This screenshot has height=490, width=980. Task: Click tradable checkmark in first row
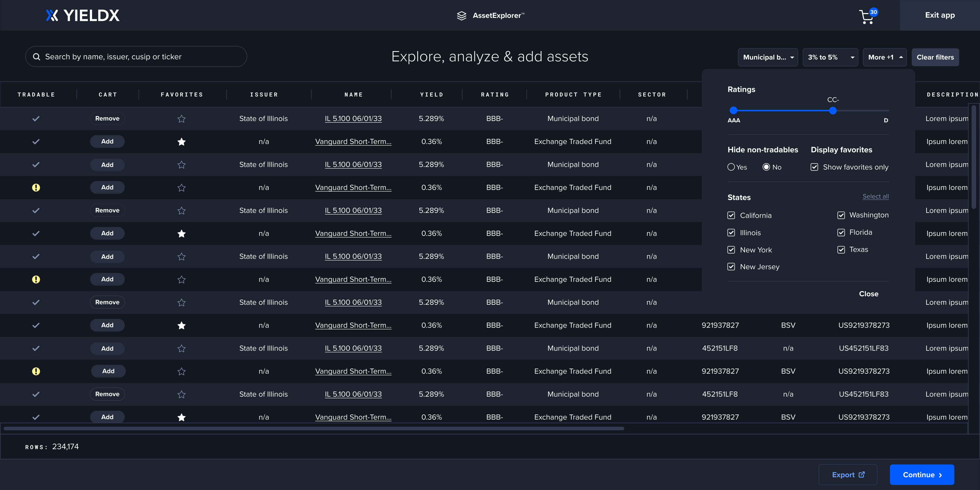click(x=36, y=119)
